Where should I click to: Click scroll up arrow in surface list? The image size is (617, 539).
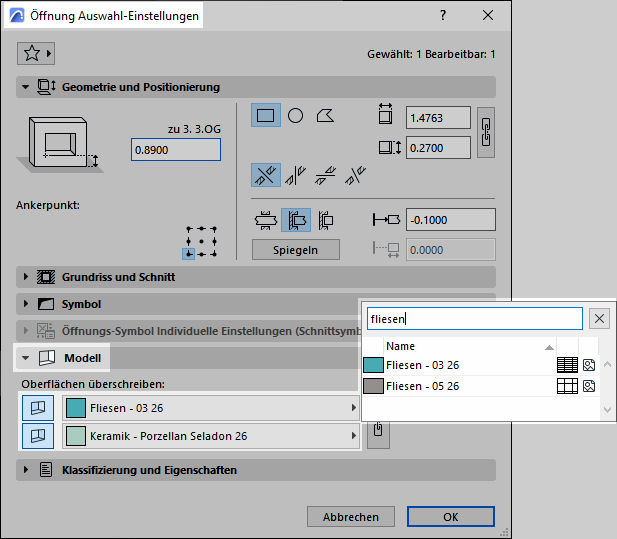pos(607,365)
